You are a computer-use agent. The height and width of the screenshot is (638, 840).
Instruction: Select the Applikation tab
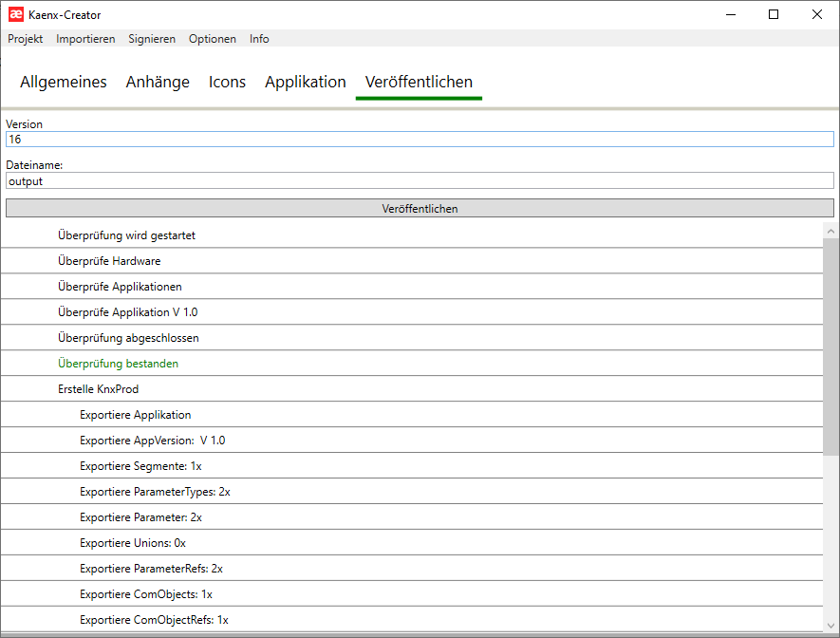tap(305, 83)
